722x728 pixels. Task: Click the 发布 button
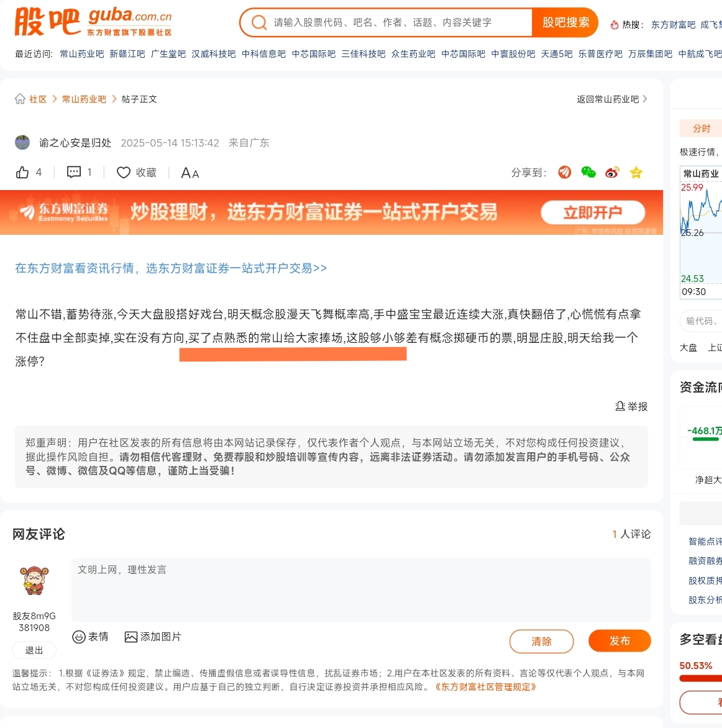pyautogui.click(x=619, y=640)
